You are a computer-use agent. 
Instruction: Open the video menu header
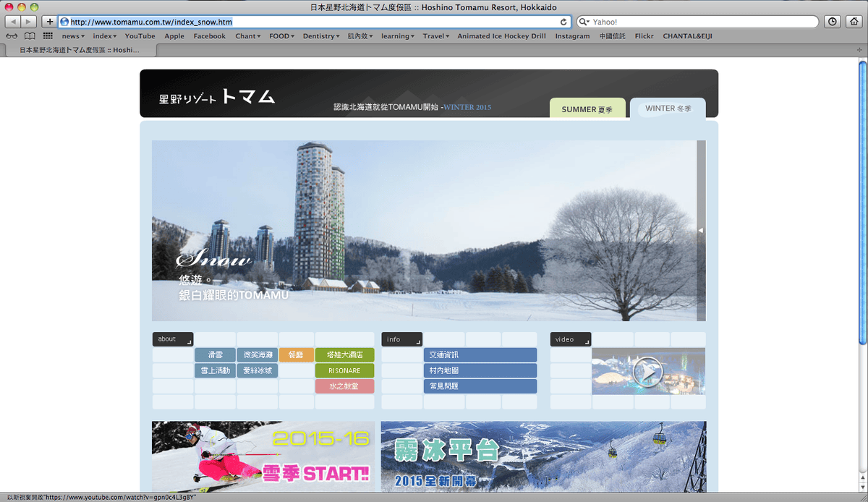(571, 339)
